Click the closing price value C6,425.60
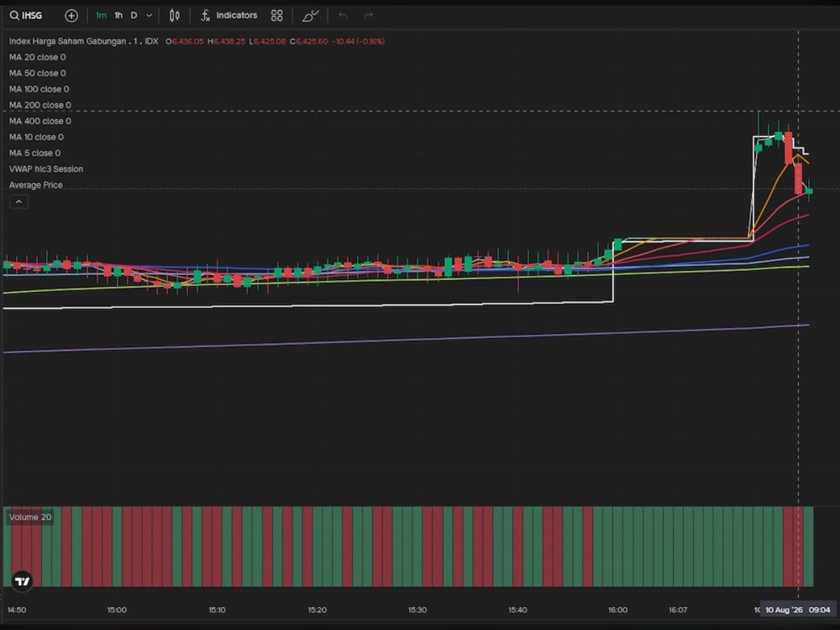This screenshot has width=840, height=630. click(x=309, y=42)
